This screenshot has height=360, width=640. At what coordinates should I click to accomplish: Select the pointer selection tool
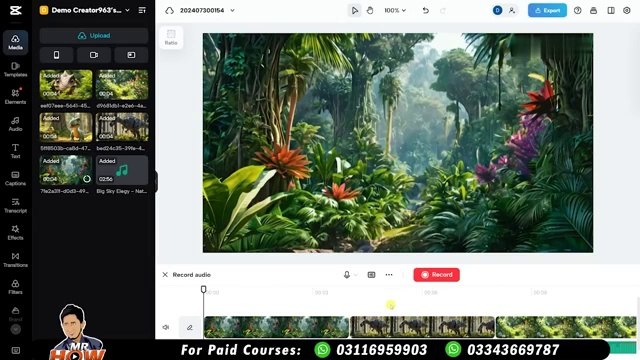[x=354, y=11]
